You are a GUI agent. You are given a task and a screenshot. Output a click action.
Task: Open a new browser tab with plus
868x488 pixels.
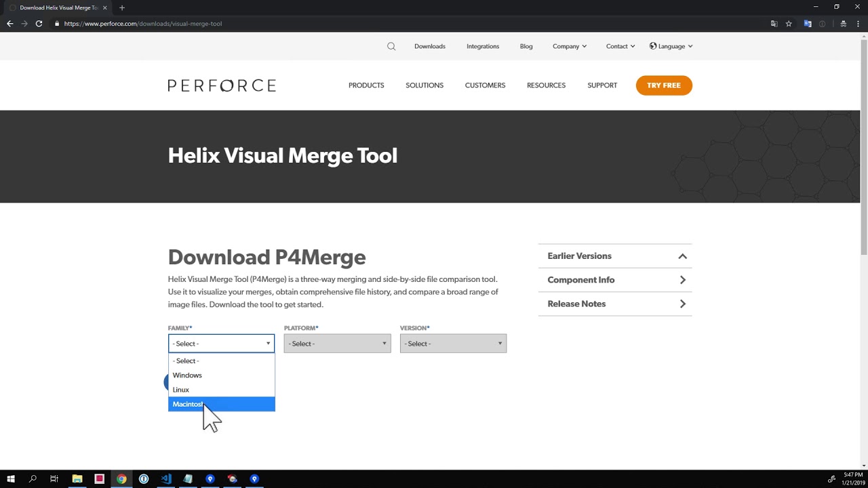click(122, 7)
